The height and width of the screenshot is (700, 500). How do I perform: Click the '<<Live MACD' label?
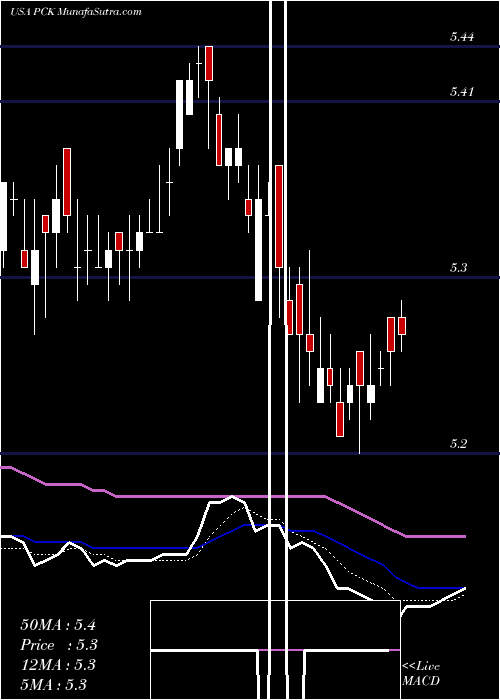pos(421,673)
